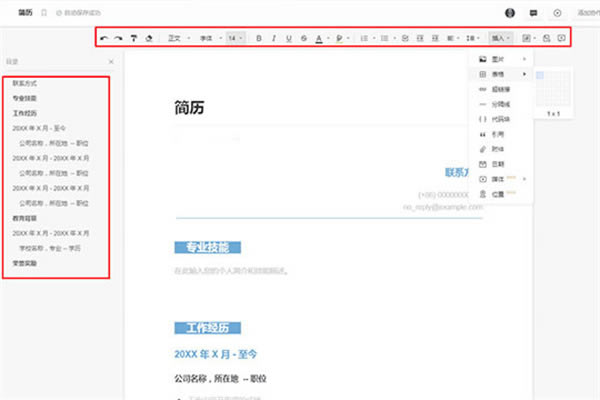
Task: Insert a bulleted list
Action: pos(385,38)
